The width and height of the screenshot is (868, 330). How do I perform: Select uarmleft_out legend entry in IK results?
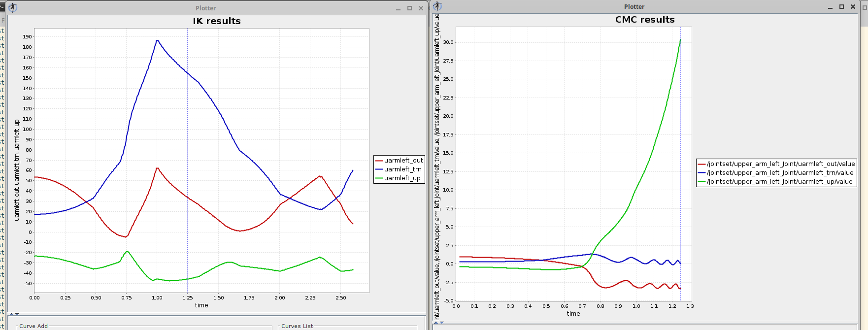click(x=399, y=161)
